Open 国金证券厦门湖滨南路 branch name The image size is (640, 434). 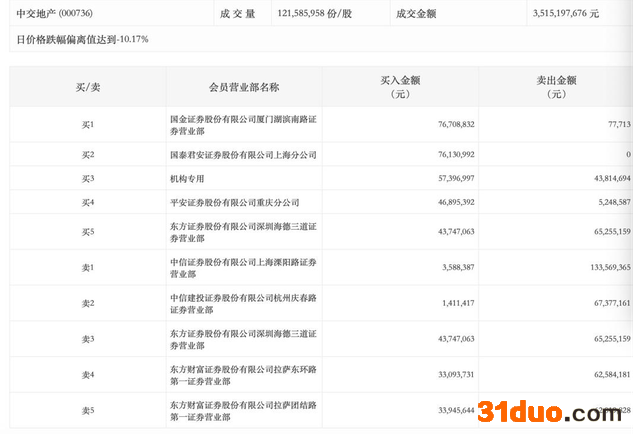click(243, 124)
